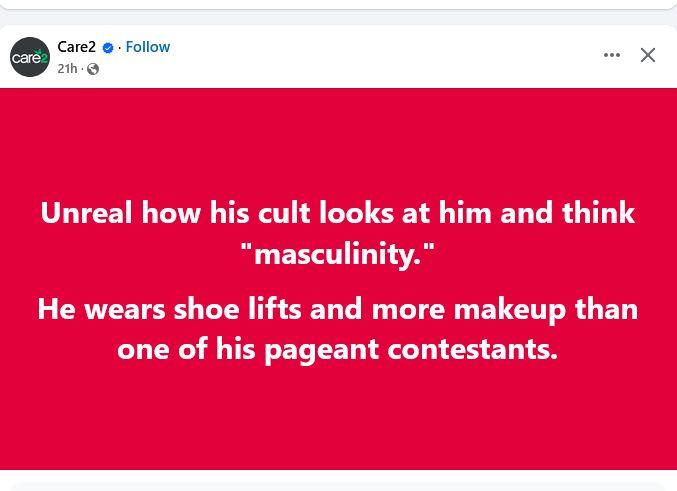Click the line "He wears shoe lifts"
This screenshot has width=677, height=491.
(x=338, y=310)
